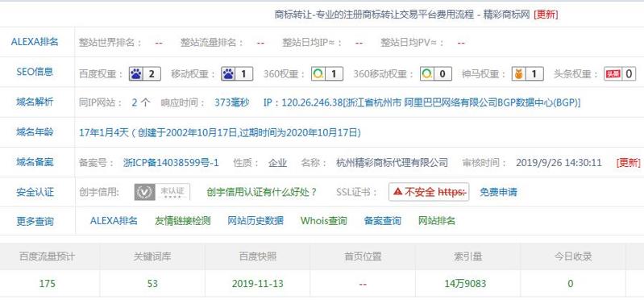Image resolution: width=644 pixels, height=300 pixels.
Task: Open the 360 weight badge showing 1
Action: pyautogui.click(x=327, y=74)
